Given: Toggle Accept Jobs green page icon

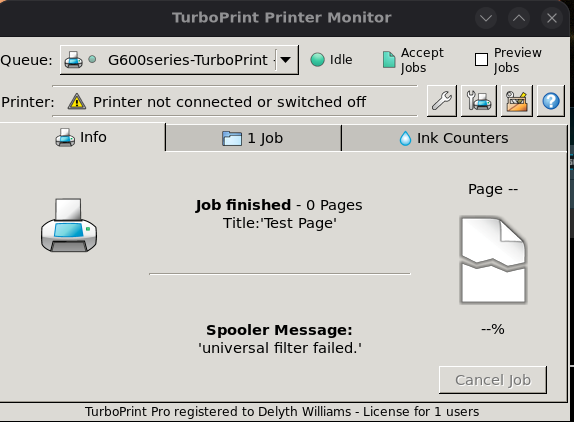Looking at the screenshot, I should (389, 60).
